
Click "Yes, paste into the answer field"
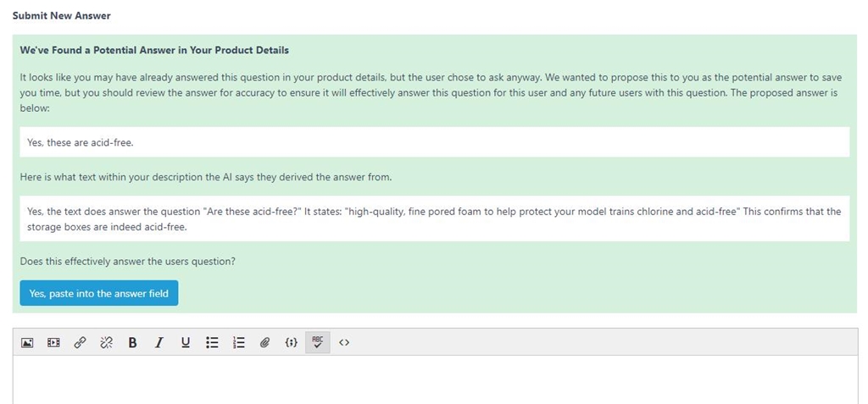(x=99, y=293)
